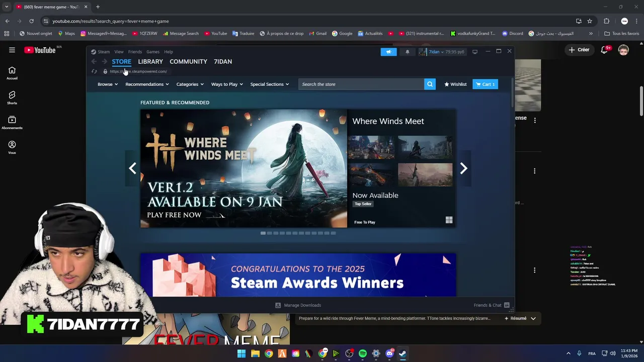Open the Where Winds Meet featured banner

[x=244, y=168]
